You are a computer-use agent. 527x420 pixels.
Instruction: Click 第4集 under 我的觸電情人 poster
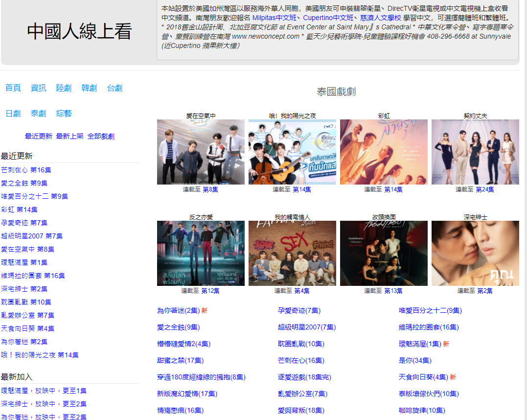302,291
